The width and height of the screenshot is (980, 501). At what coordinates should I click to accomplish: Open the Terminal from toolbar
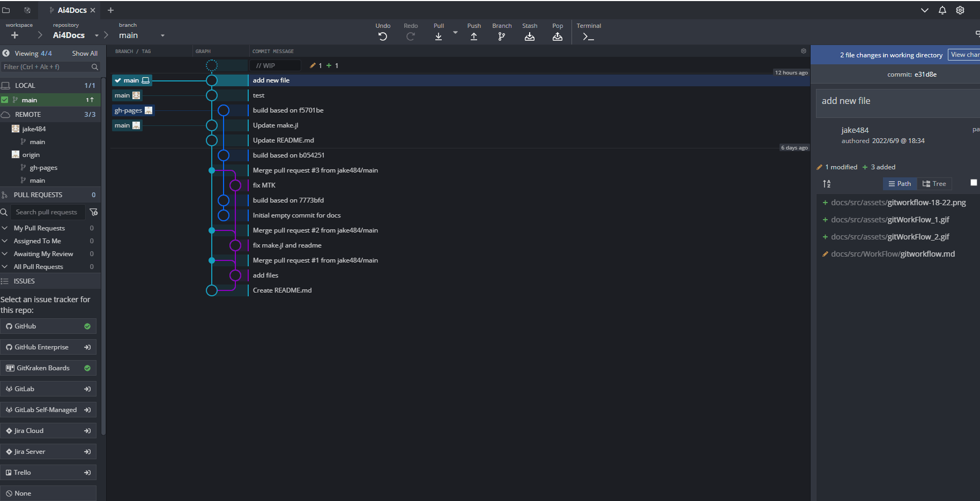point(588,36)
